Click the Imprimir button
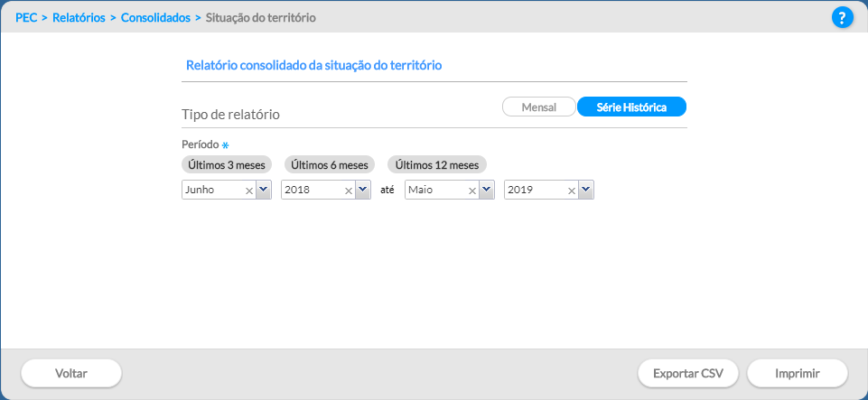This screenshot has width=868, height=400. click(798, 374)
